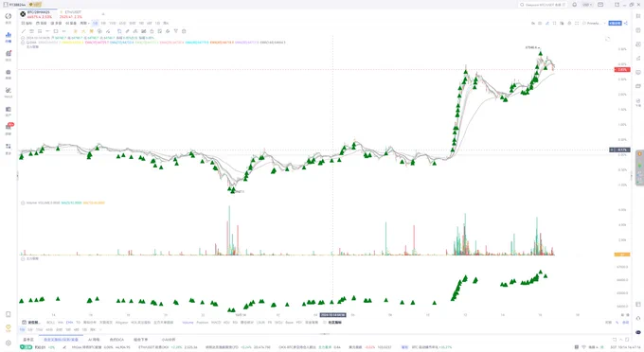Screen dimensions: 644x352
Task: Open the 组合下单 tab at bottom
Action: coord(140,340)
